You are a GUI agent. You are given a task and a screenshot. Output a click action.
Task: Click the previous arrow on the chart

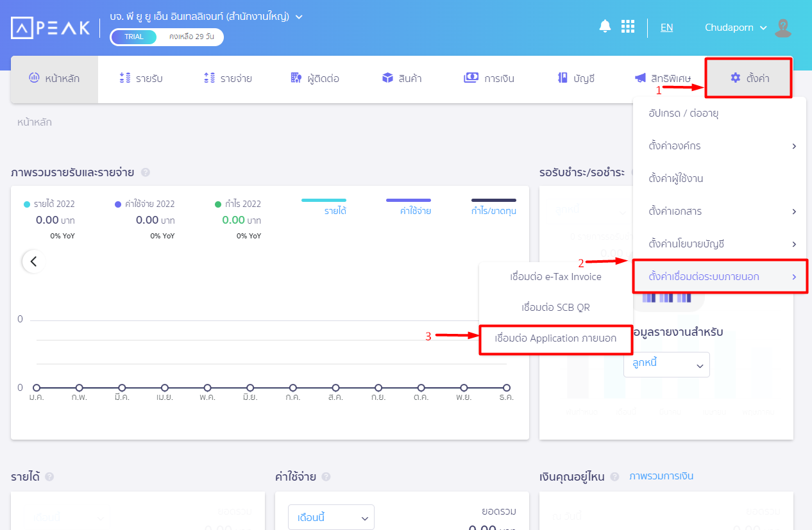coord(33,261)
